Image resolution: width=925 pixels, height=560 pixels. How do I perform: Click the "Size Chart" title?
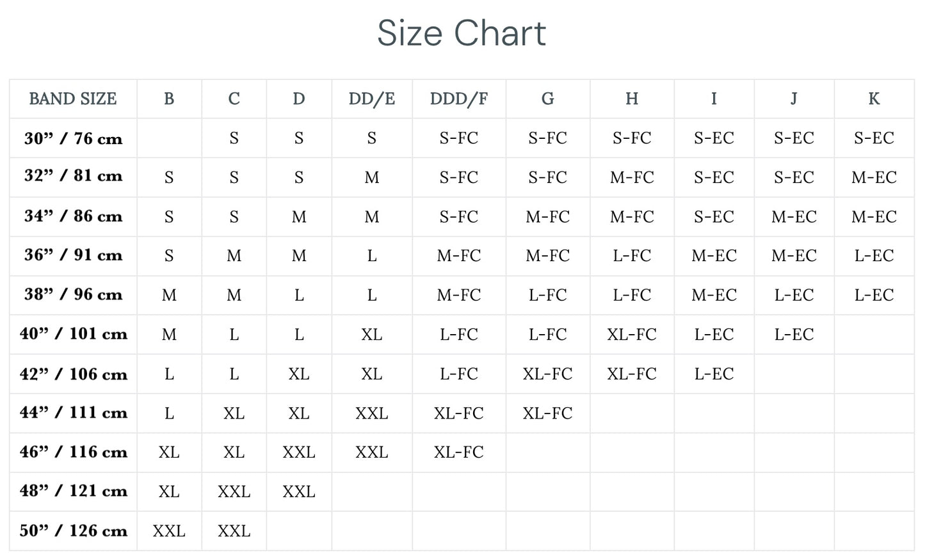pos(462,33)
